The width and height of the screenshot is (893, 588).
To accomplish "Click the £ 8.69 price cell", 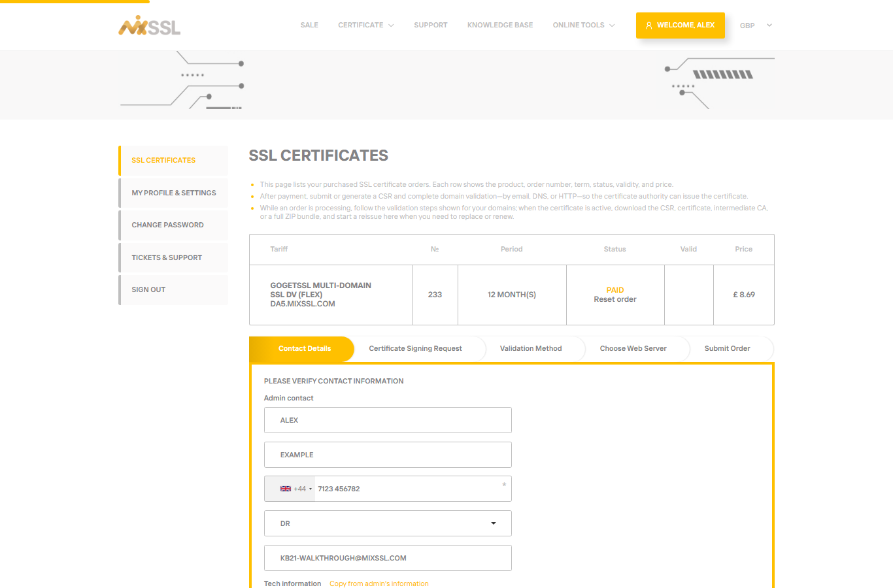I will click(744, 295).
